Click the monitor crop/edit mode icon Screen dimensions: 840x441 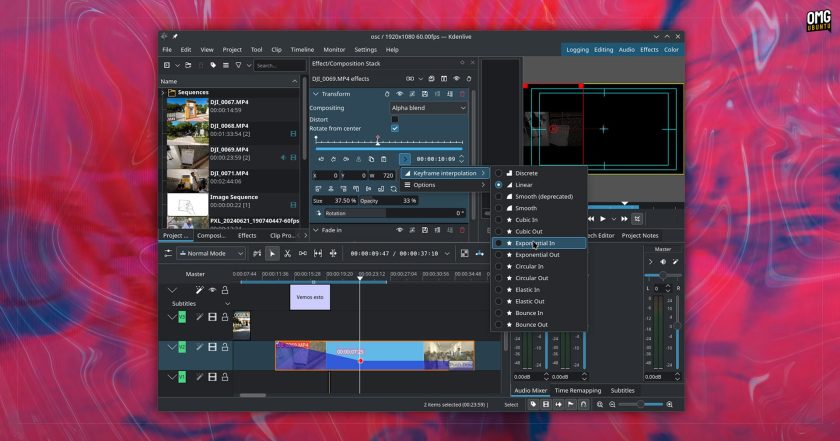(x=637, y=219)
